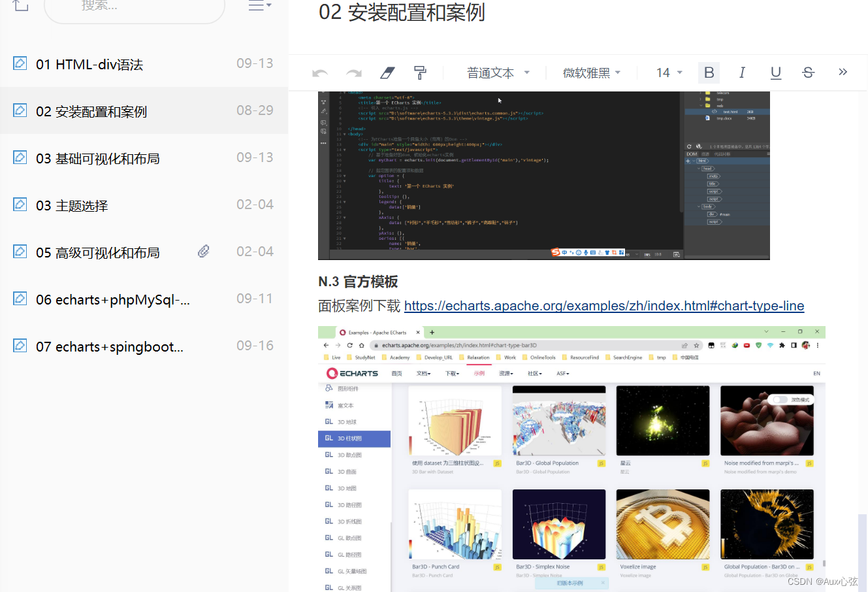Click the navigate-up arrow icon top left

coord(20,5)
